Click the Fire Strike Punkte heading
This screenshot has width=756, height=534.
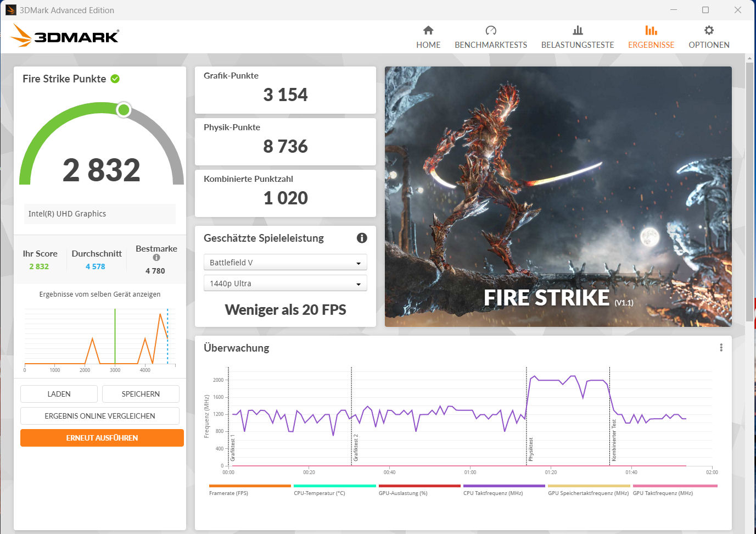click(x=64, y=79)
